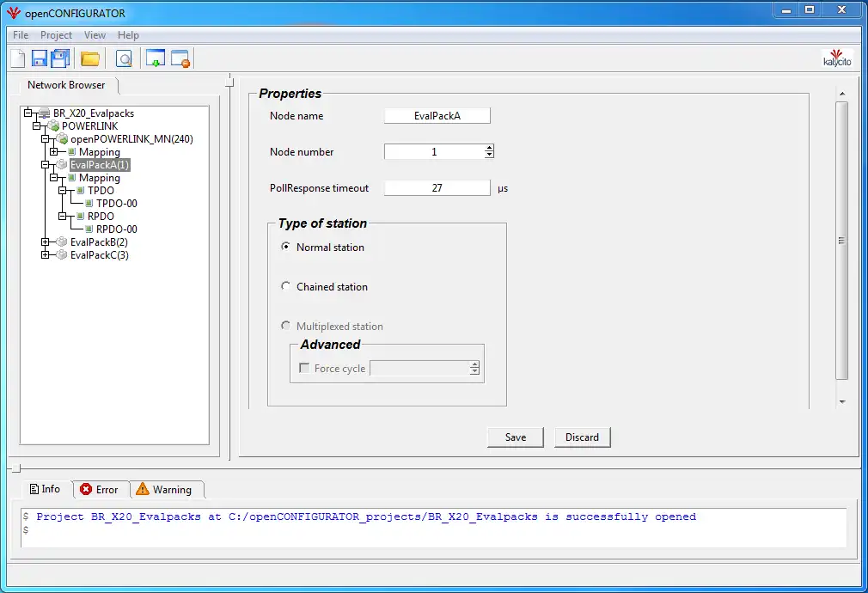Click the clean project toolbar icon
This screenshot has height=593, width=868.
(180, 58)
